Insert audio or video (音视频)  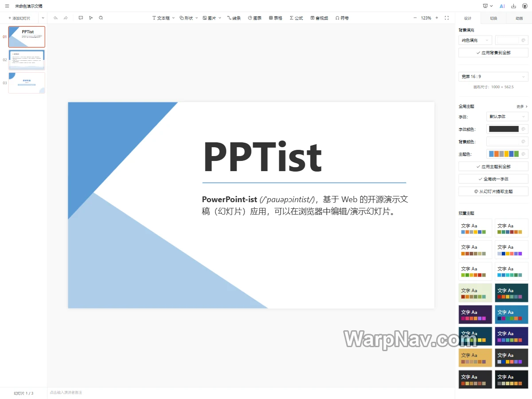point(319,18)
